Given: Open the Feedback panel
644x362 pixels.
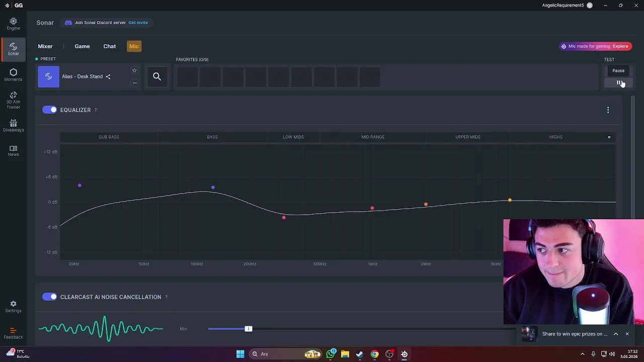Looking at the screenshot, I should pyautogui.click(x=13, y=333).
